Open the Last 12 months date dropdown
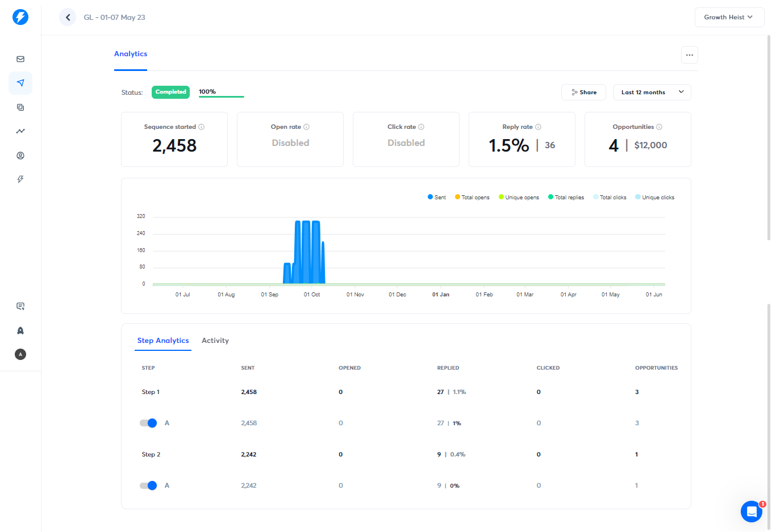Screen dimensions: 772x532 coord(652,93)
